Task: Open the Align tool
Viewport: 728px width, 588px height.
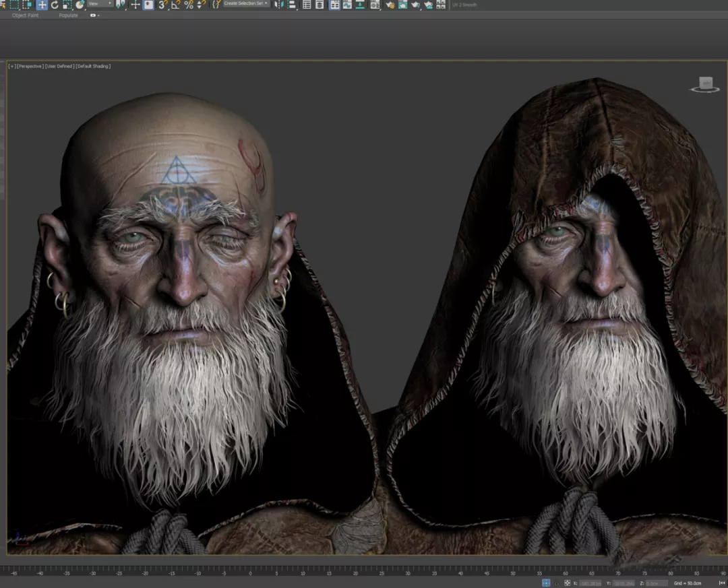Action: [x=291, y=5]
